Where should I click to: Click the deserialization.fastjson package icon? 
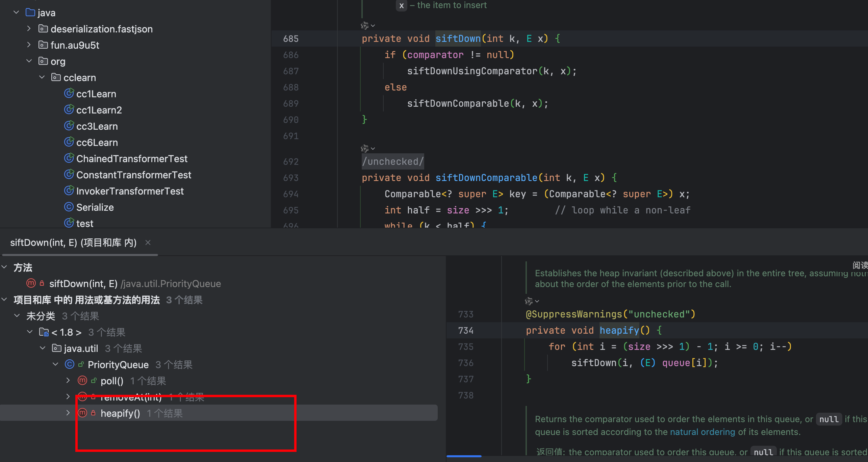click(43, 28)
